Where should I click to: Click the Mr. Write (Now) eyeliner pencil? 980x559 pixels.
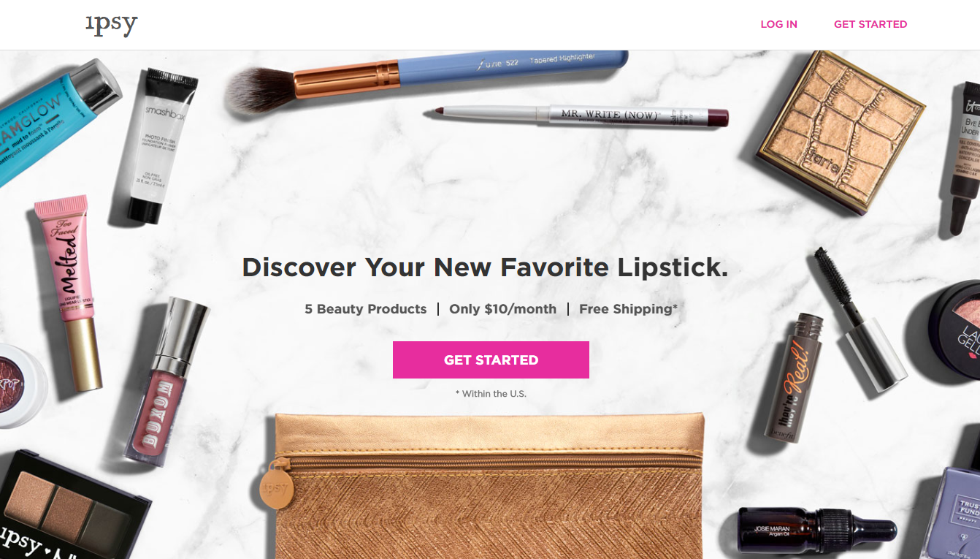click(576, 115)
